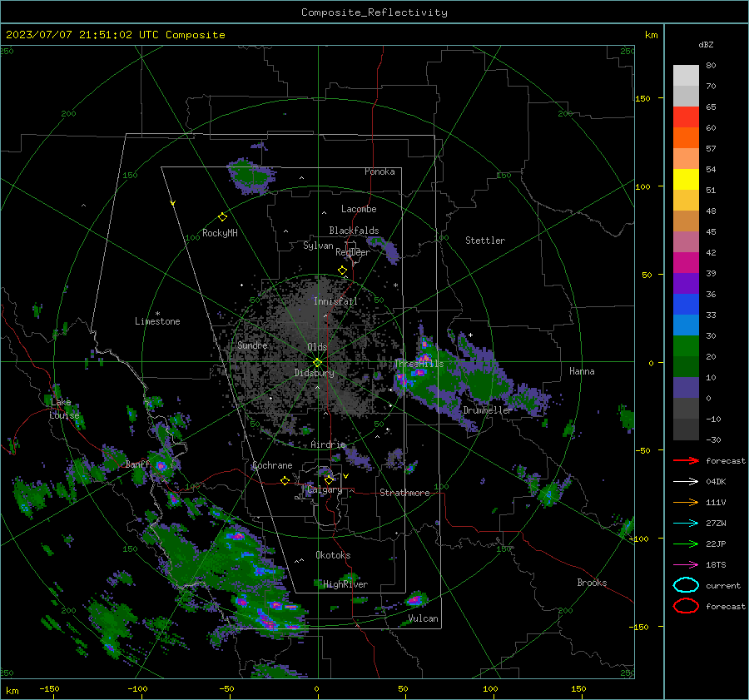Select the 51 dBZ yellow color swatch
The height and width of the screenshot is (700, 749).
coord(686,179)
